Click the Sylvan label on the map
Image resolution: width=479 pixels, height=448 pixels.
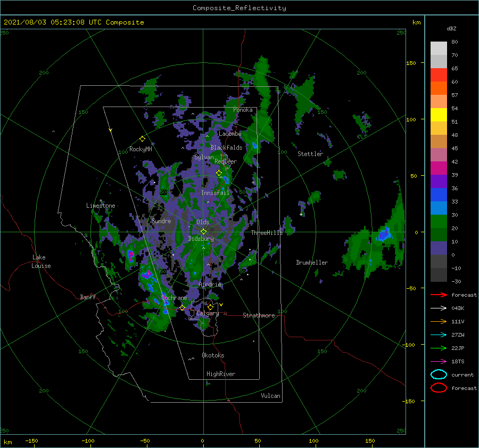pyautogui.click(x=204, y=157)
